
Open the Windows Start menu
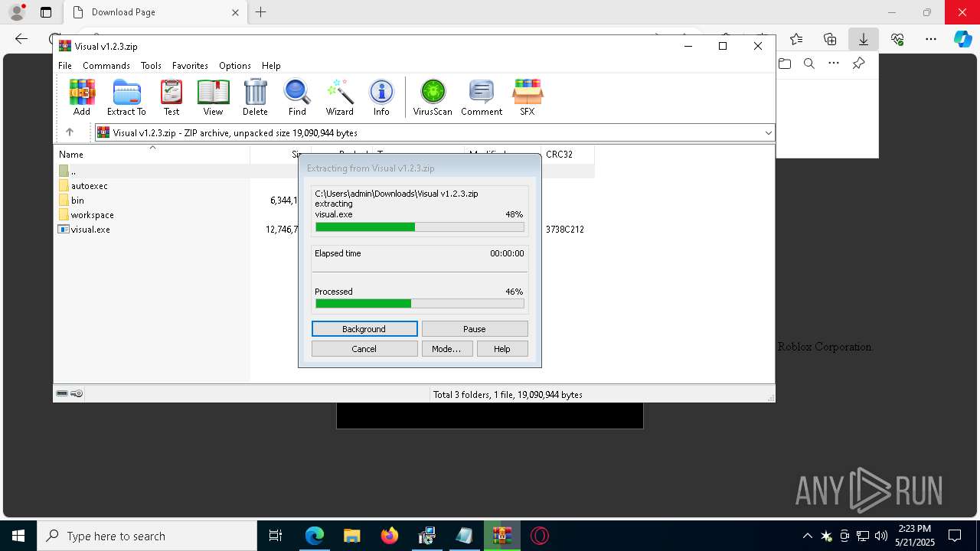(18, 536)
